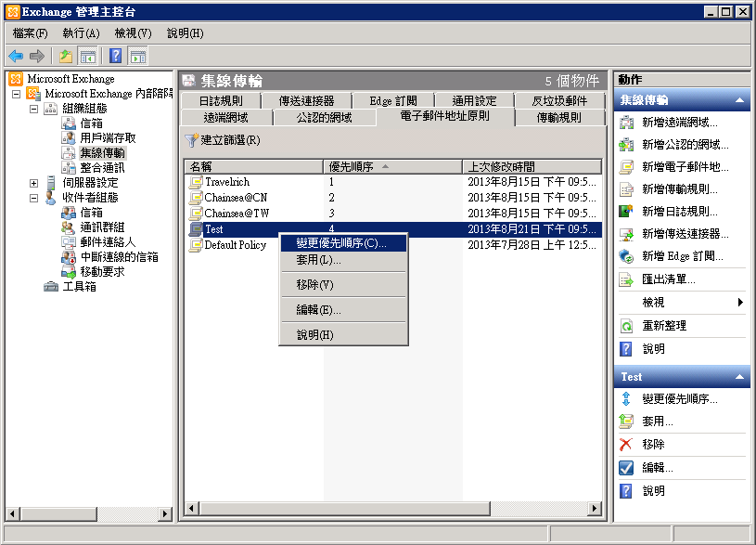The image size is (756, 545).
Task: Click the 新增傳輸規則 action icon
Action: pyautogui.click(x=626, y=189)
